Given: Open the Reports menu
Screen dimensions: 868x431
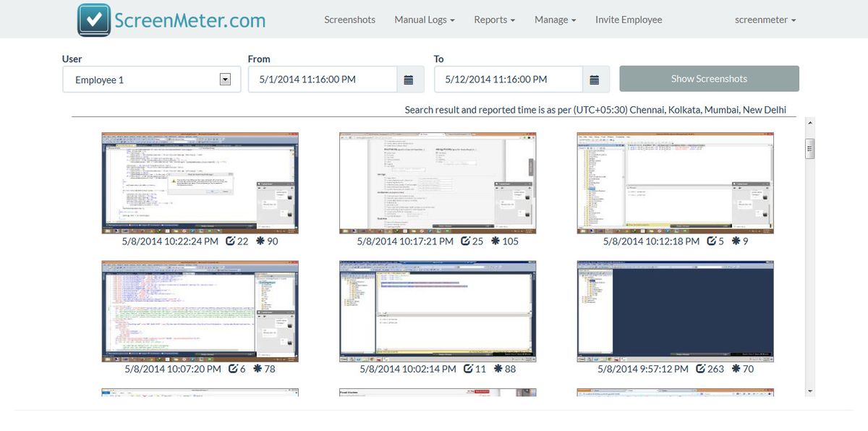Looking at the screenshot, I should [494, 20].
